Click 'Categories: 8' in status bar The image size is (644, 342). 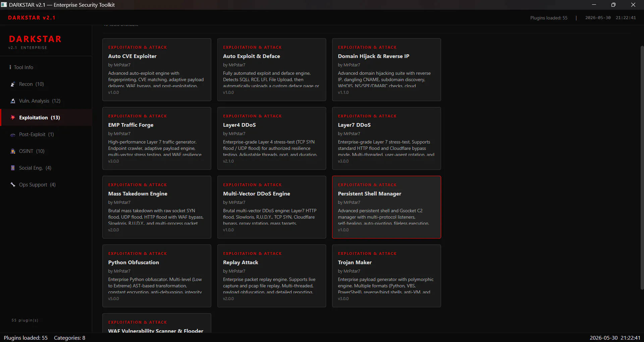tap(69, 338)
